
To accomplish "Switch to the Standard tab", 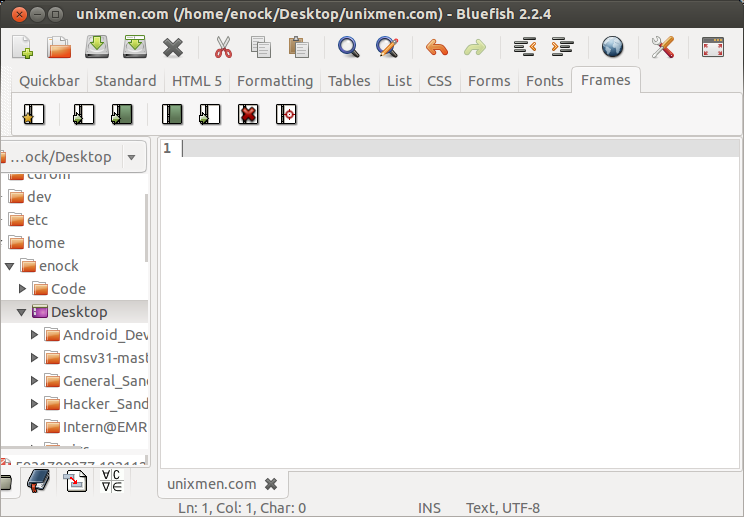I will (125, 81).
